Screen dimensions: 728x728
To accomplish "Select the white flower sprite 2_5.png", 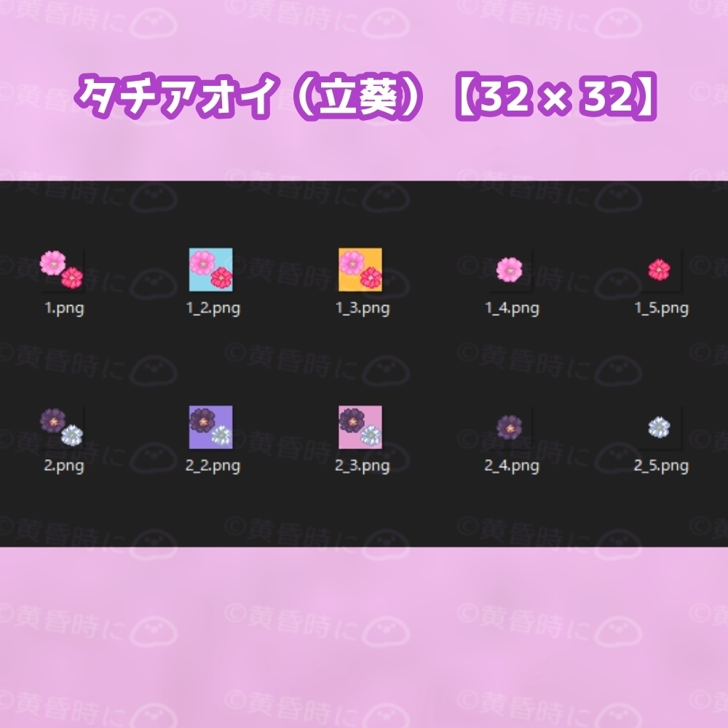I will pos(660,426).
